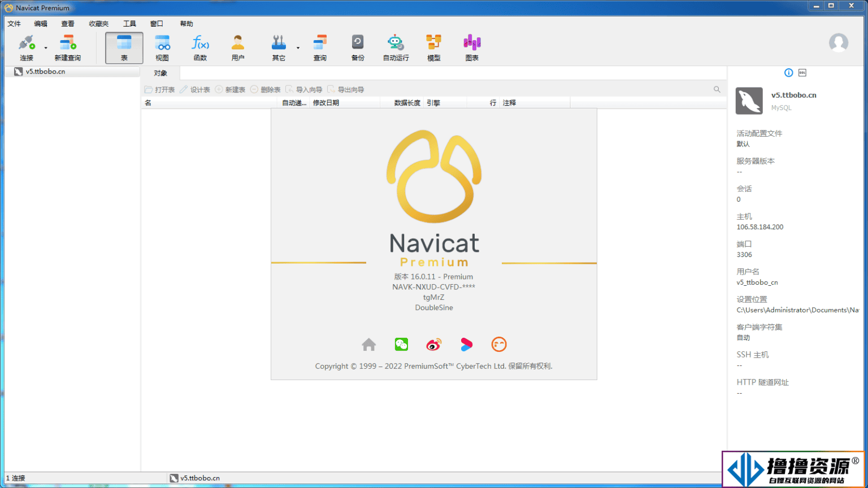Open the Backup (备份) toolbar icon

click(358, 47)
